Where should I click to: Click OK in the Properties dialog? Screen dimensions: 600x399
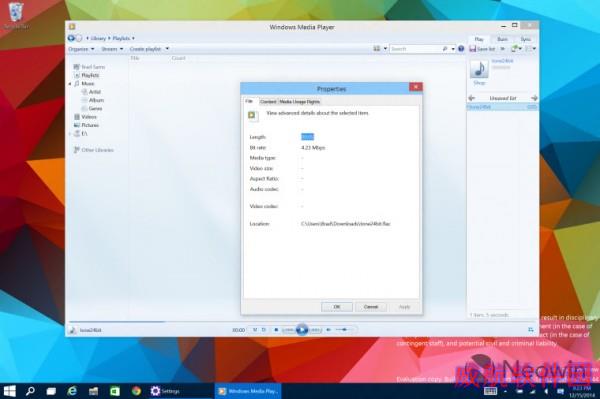coord(337,307)
